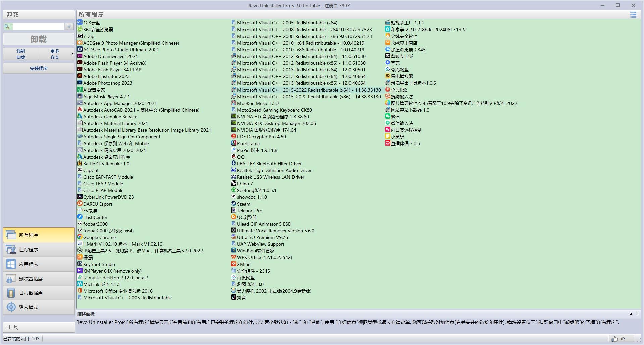Open 浏览器拓展 with its puzzle sidebar icon
This screenshot has height=345, width=644.
tap(11, 278)
